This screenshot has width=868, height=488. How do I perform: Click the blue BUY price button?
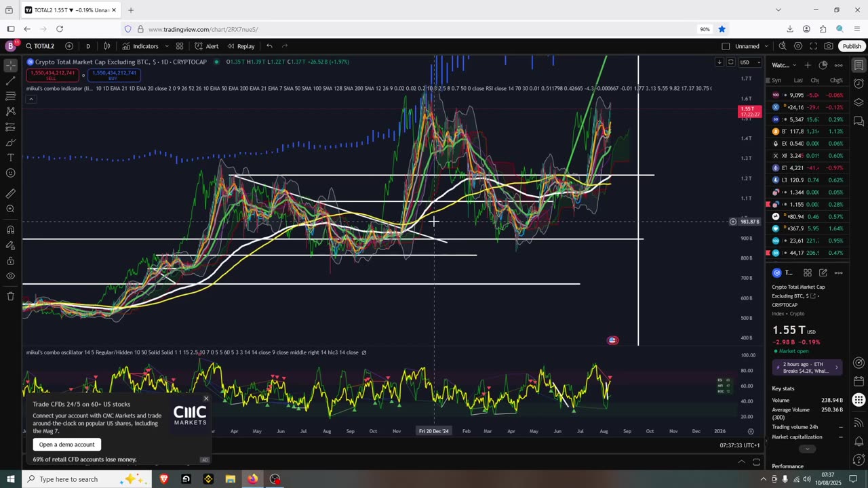click(114, 75)
